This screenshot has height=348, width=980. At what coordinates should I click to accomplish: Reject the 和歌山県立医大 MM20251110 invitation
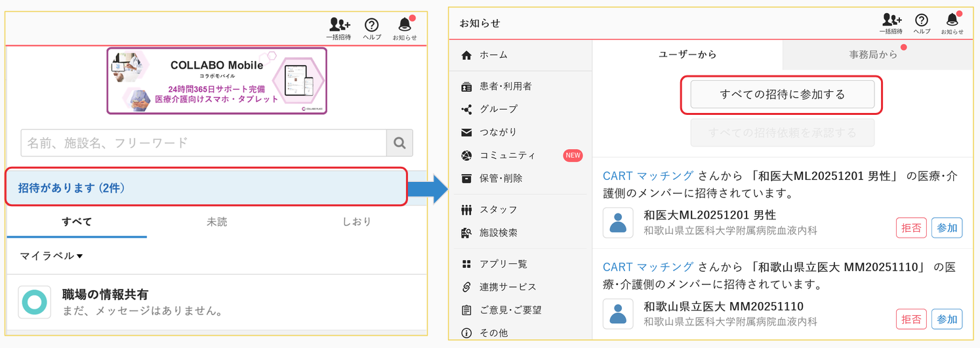[911, 319]
